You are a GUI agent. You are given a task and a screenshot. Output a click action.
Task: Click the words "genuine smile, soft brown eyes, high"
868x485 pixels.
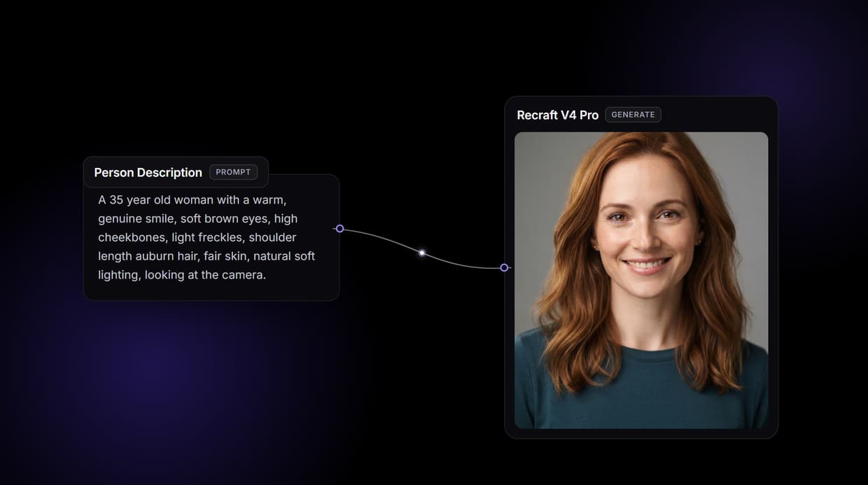click(x=197, y=218)
